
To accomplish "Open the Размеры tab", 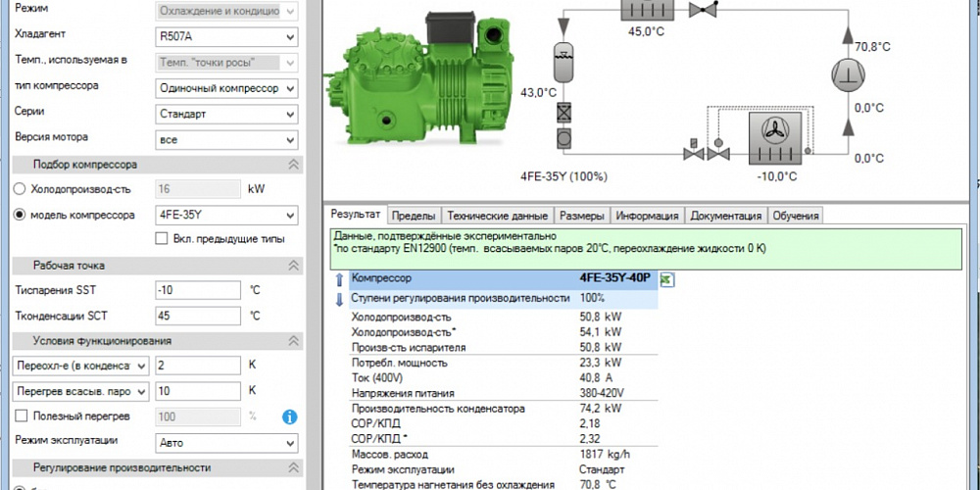I will [581, 216].
